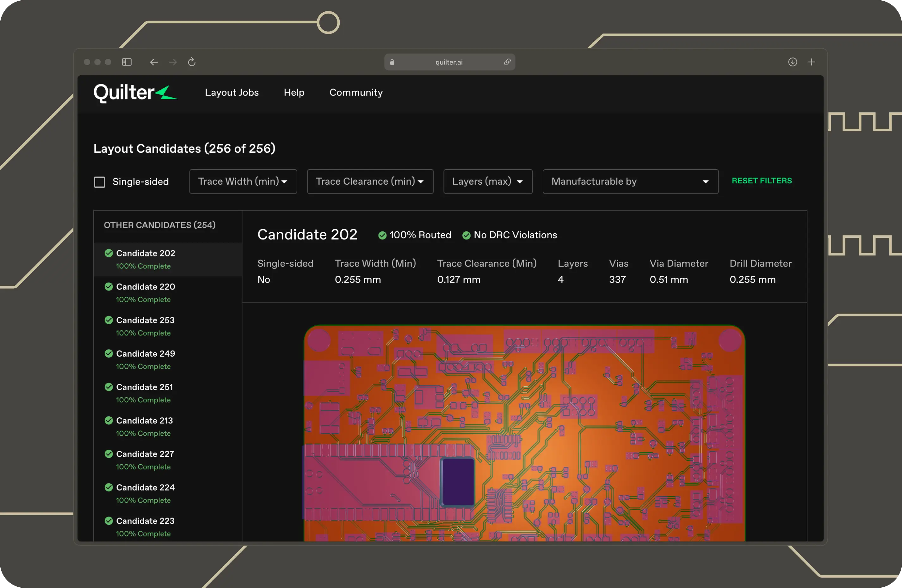Click the green check next to Candidate 220
902x588 pixels.
click(109, 286)
